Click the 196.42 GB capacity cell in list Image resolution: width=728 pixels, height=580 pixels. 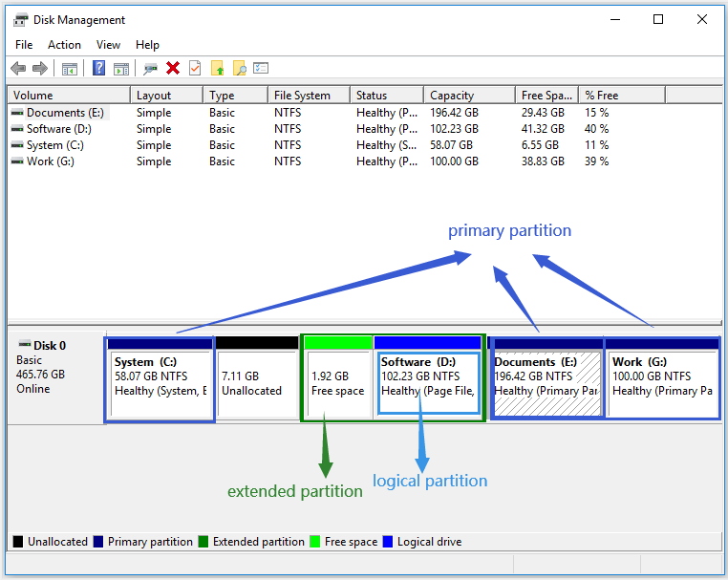[x=454, y=113]
